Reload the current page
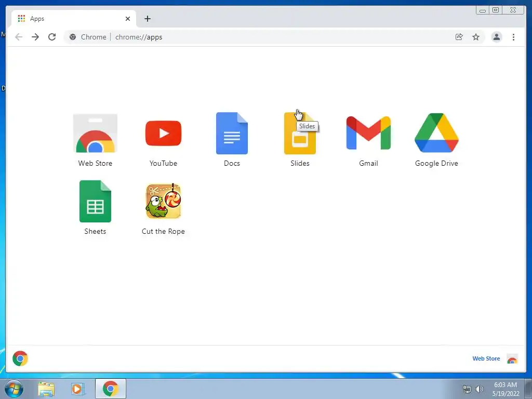 point(52,37)
